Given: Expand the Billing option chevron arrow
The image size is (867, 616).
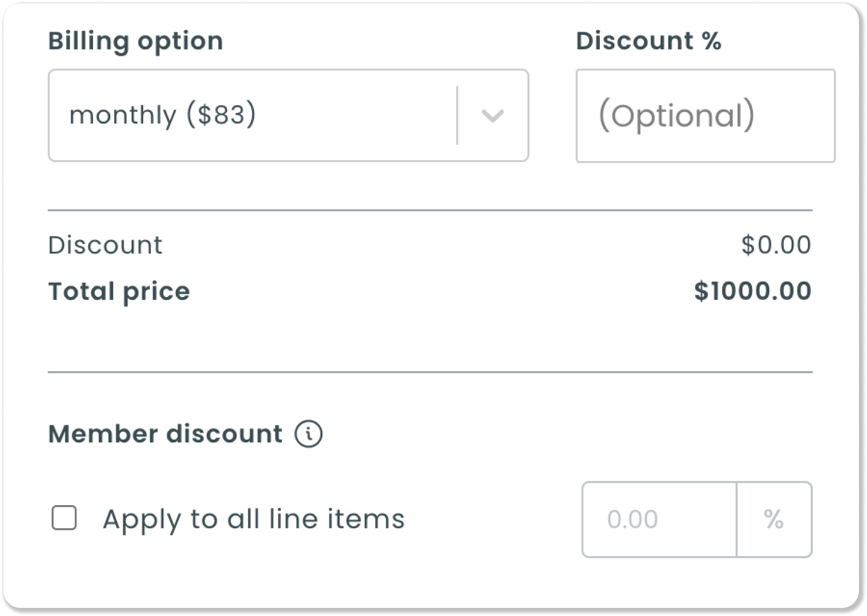Looking at the screenshot, I should pos(492,115).
